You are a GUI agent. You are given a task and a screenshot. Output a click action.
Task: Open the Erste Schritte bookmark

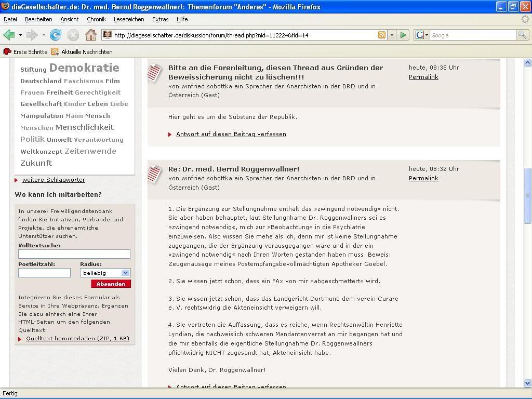click(x=26, y=52)
